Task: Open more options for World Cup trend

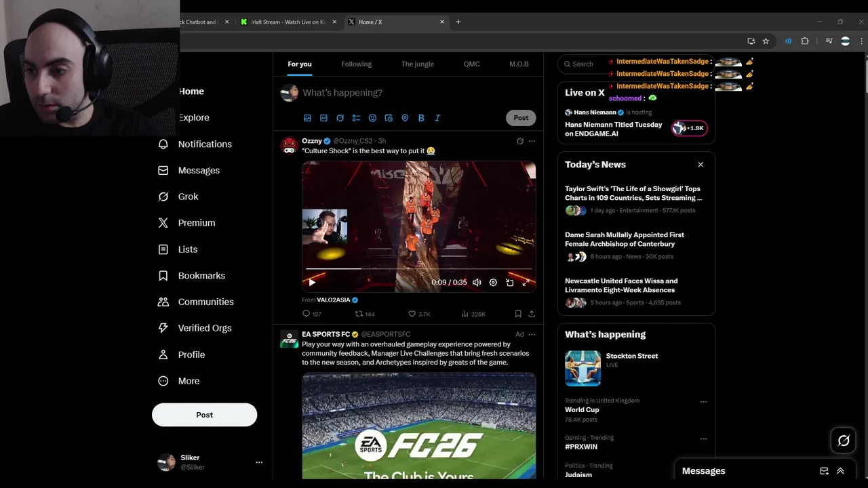Action: (x=703, y=401)
